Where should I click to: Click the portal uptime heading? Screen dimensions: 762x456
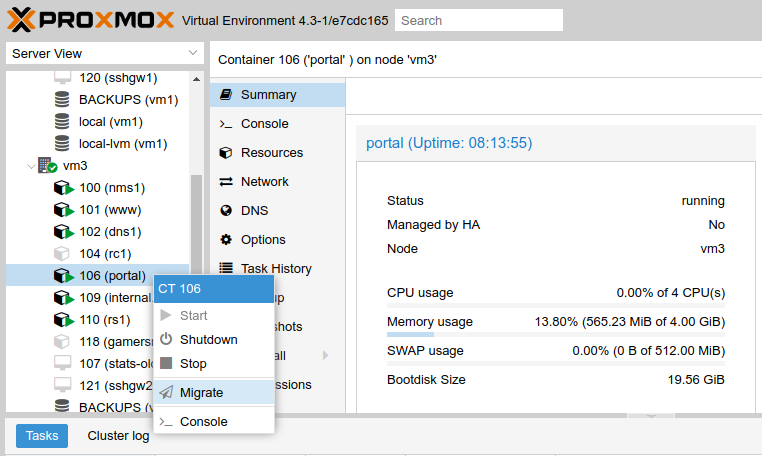pyautogui.click(x=449, y=143)
